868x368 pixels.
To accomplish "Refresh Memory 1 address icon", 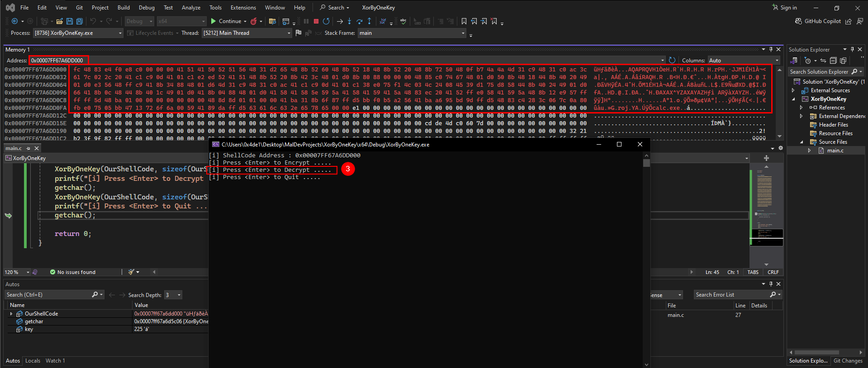I will [672, 60].
